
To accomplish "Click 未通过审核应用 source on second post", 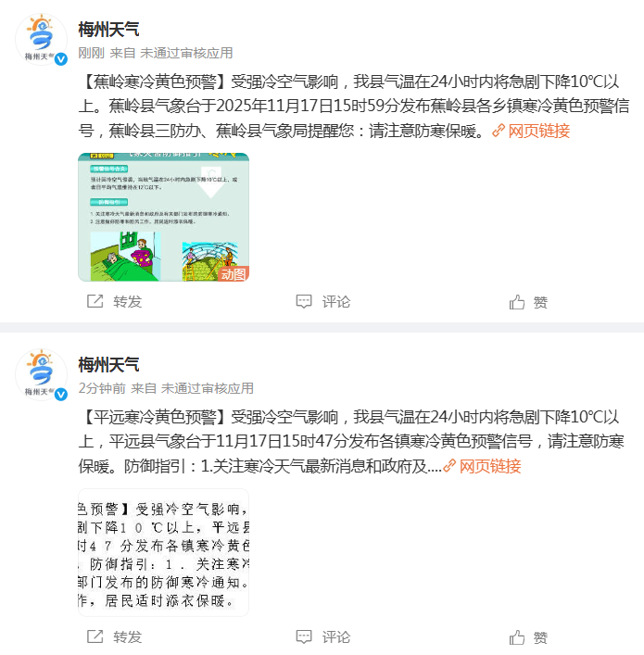I will 208,388.
